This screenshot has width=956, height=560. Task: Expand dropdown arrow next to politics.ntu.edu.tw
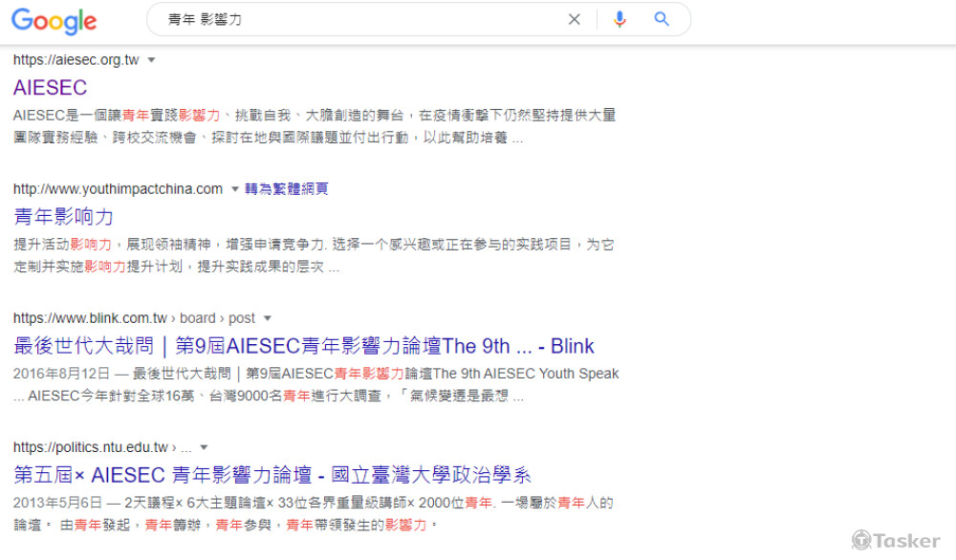pyautogui.click(x=204, y=447)
